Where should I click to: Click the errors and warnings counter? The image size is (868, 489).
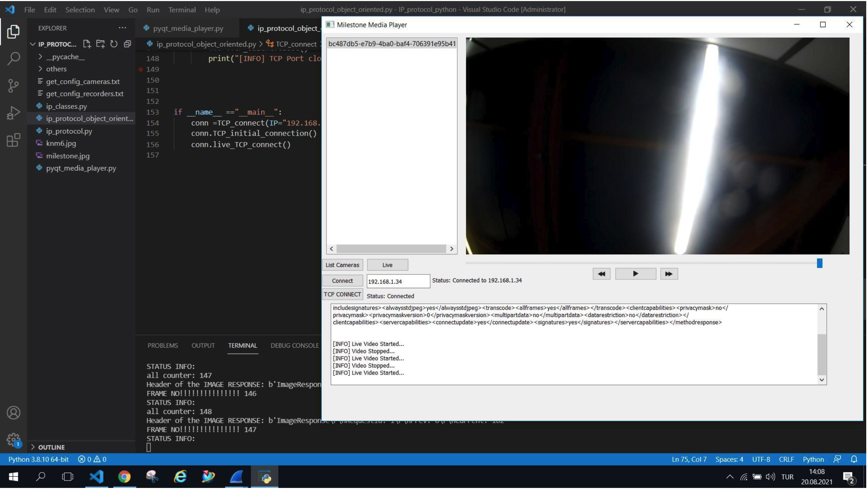92,460
